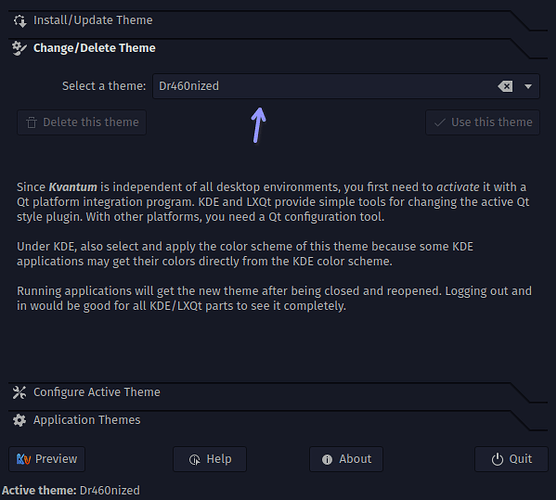Quit Kvantum Manager
Image resolution: width=556 pixels, height=500 pixels.
[511, 459]
